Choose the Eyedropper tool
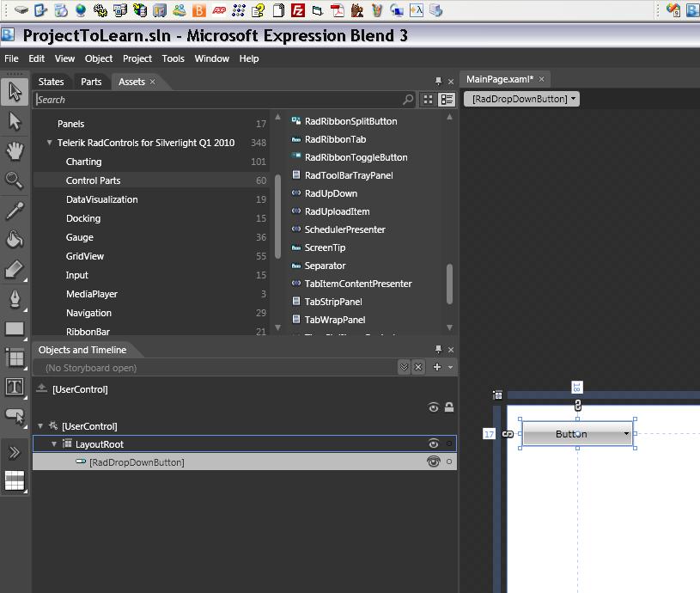 pyautogui.click(x=15, y=210)
